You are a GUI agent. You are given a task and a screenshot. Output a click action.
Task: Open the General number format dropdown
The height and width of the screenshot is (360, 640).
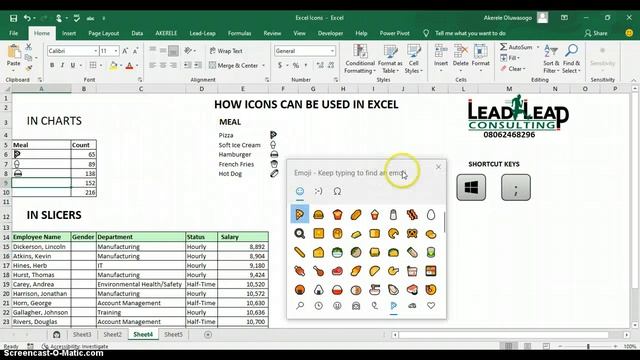(332, 51)
